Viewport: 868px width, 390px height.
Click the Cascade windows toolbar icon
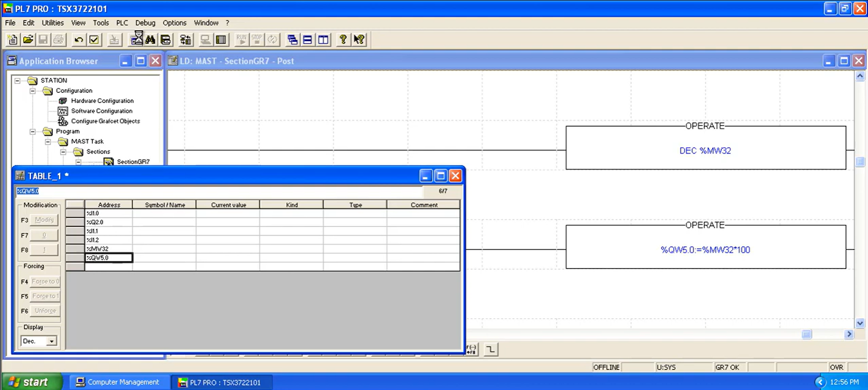tap(292, 40)
